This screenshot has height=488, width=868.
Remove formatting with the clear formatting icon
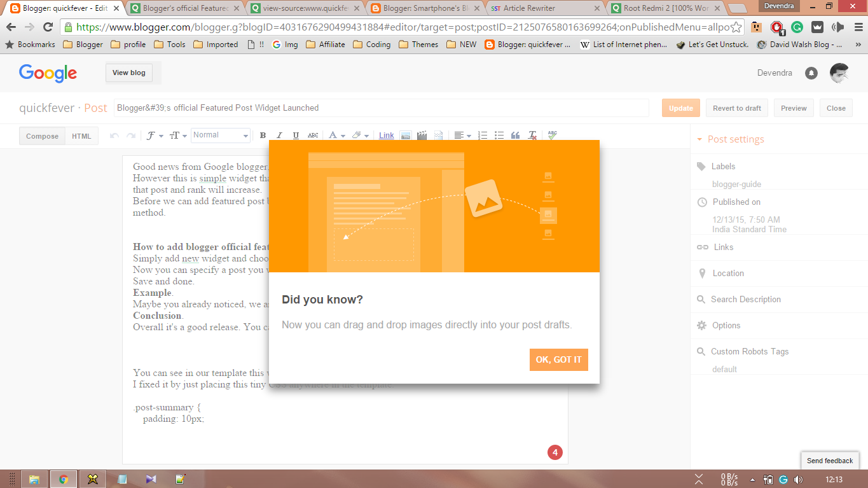click(x=532, y=135)
